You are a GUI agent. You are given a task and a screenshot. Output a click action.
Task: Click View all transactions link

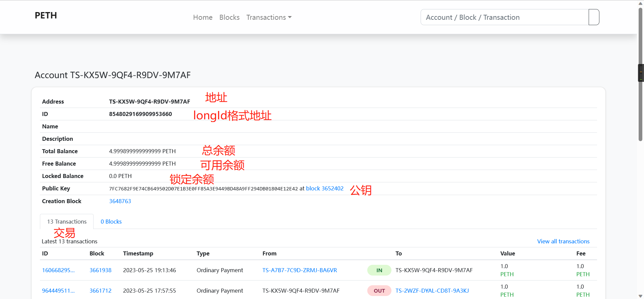pos(563,241)
